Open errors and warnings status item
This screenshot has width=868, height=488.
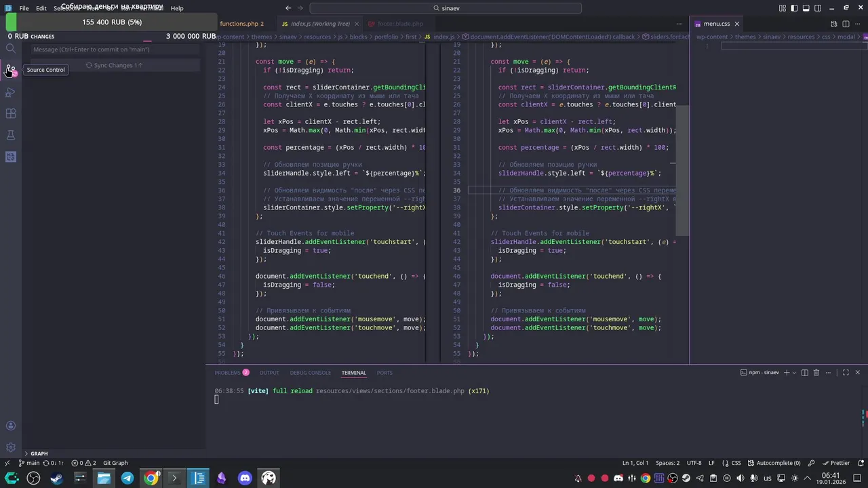point(84,463)
